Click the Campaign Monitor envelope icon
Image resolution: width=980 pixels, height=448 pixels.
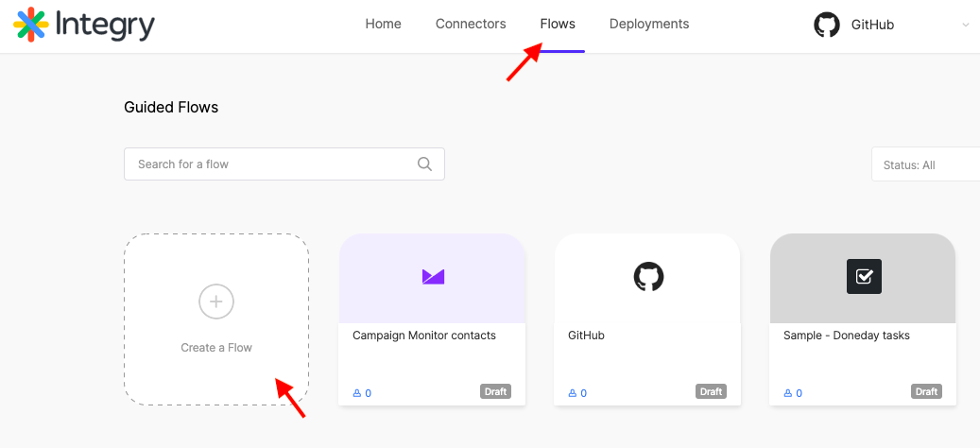pos(433,276)
